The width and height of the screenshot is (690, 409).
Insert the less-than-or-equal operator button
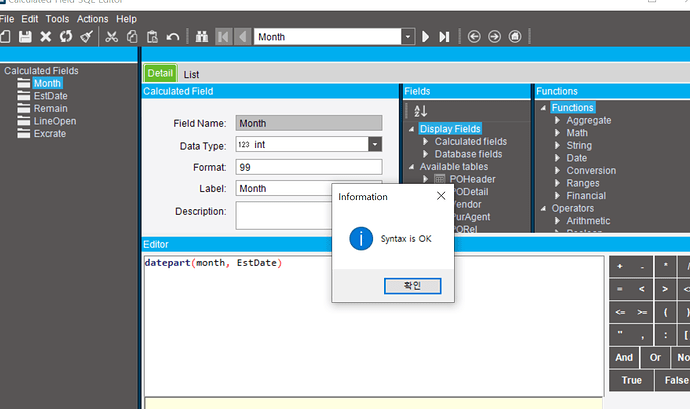pyautogui.click(x=620, y=312)
